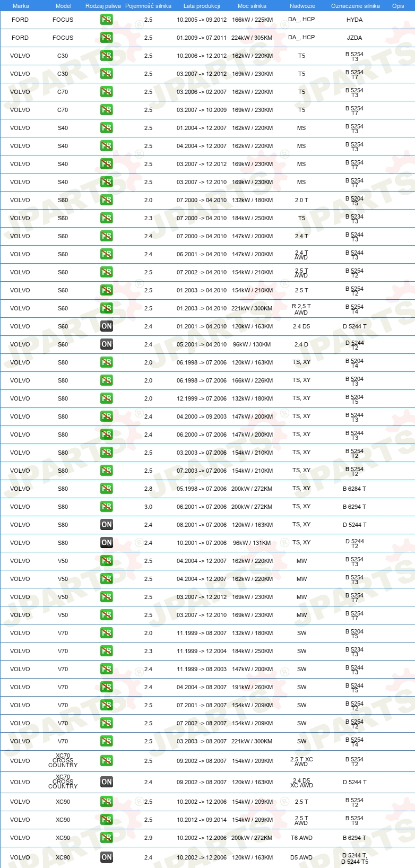Click the production years 10.2005 -> 09.2012

[202, 20]
